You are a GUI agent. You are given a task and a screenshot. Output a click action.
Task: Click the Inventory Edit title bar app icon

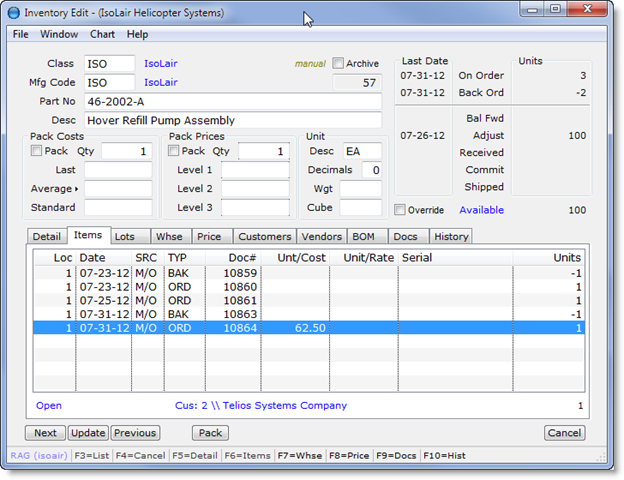point(13,14)
